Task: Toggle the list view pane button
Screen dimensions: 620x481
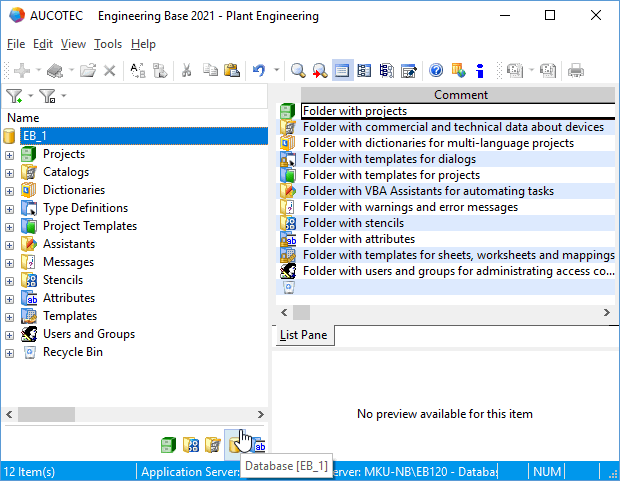Action: [x=342, y=71]
